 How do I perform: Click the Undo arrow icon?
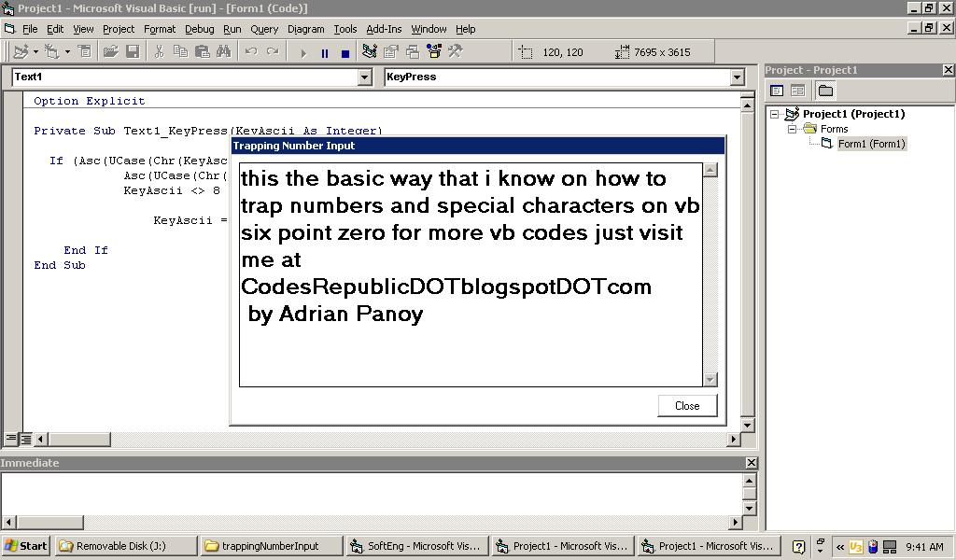click(250, 51)
